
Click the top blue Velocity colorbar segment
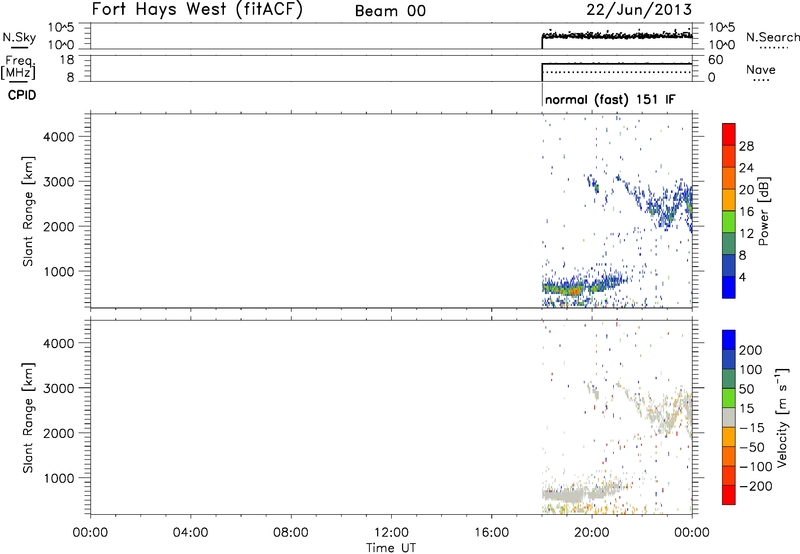click(729, 340)
